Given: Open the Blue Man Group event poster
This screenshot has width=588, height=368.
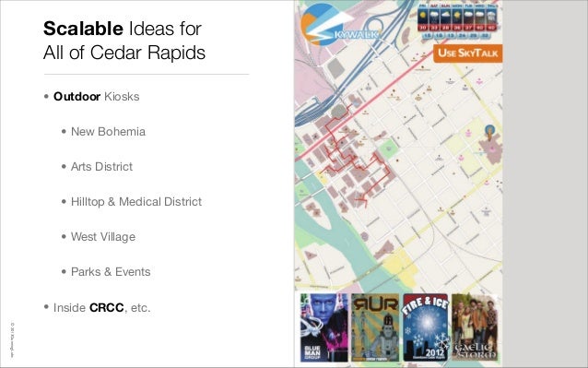Looking at the screenshot, I should pos(324,327).
